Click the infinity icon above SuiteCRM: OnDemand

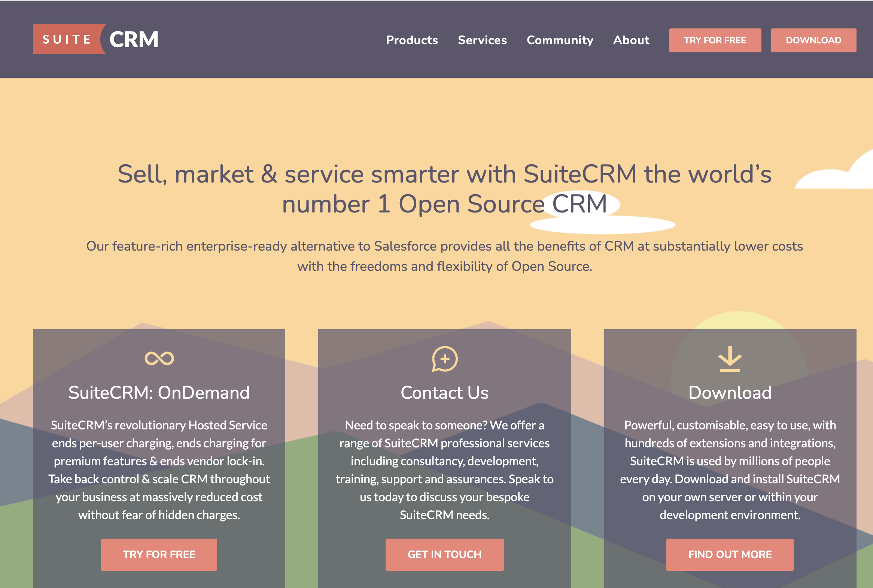[x=159, y=358]
